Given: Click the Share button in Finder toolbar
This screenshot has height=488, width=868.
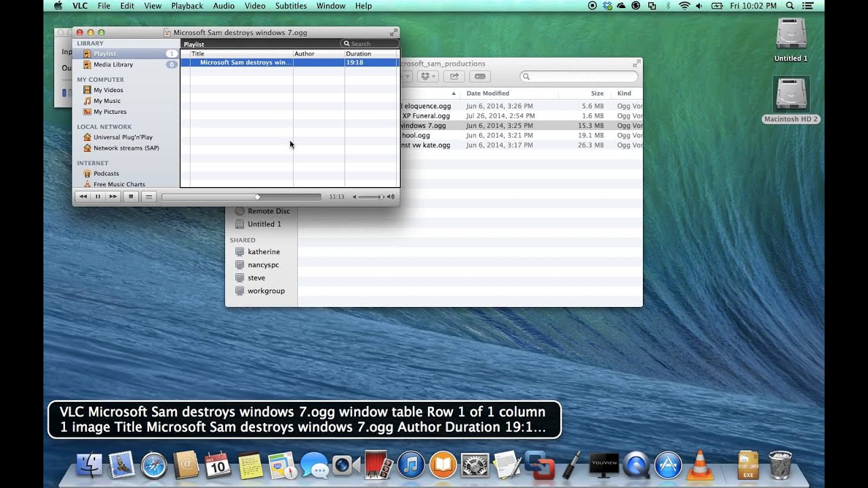Looking at the screenshot, I should point(454,76).
